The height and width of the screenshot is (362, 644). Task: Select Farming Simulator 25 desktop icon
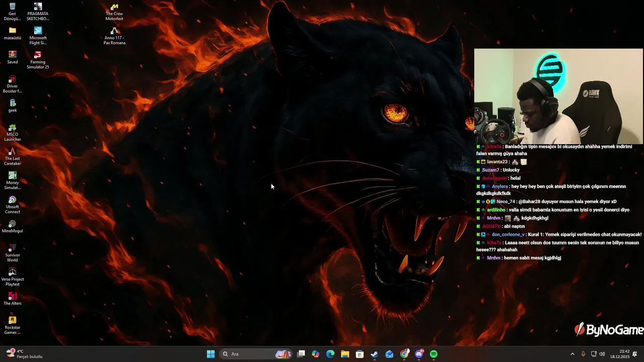(x=38, y=60)
